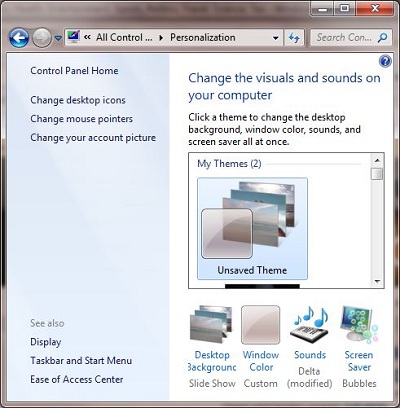
Task: Go back with the blue arrow button
Action: tap(19, 38)
